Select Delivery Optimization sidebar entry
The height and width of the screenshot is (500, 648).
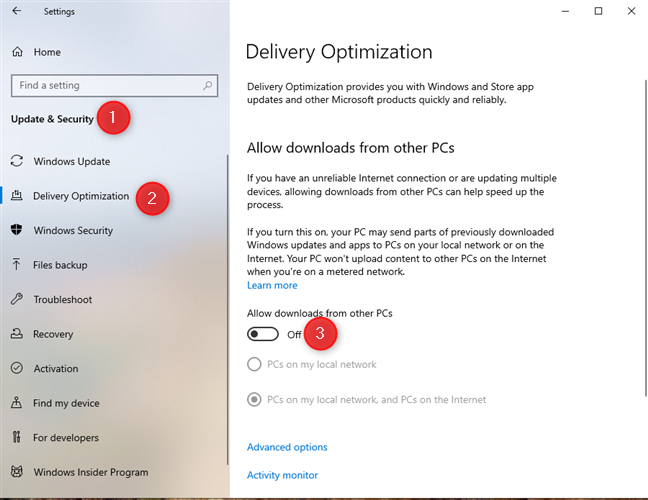point(81,196)
